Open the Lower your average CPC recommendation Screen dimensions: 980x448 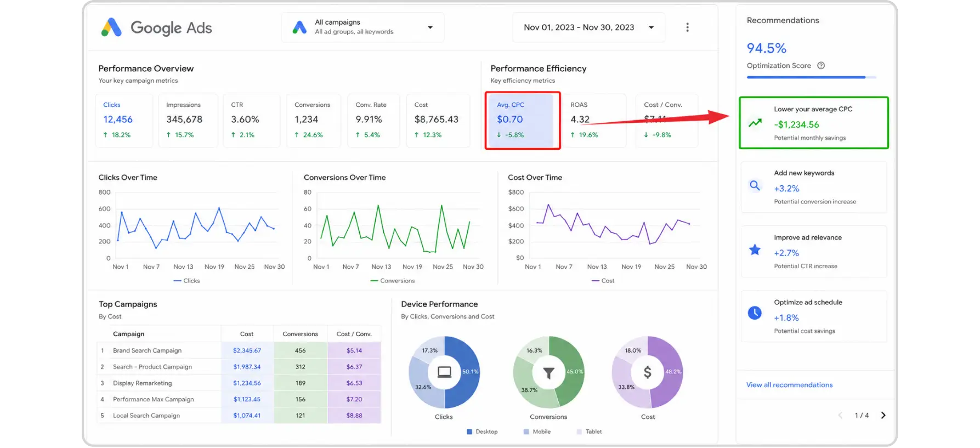(x=814, y=123)
